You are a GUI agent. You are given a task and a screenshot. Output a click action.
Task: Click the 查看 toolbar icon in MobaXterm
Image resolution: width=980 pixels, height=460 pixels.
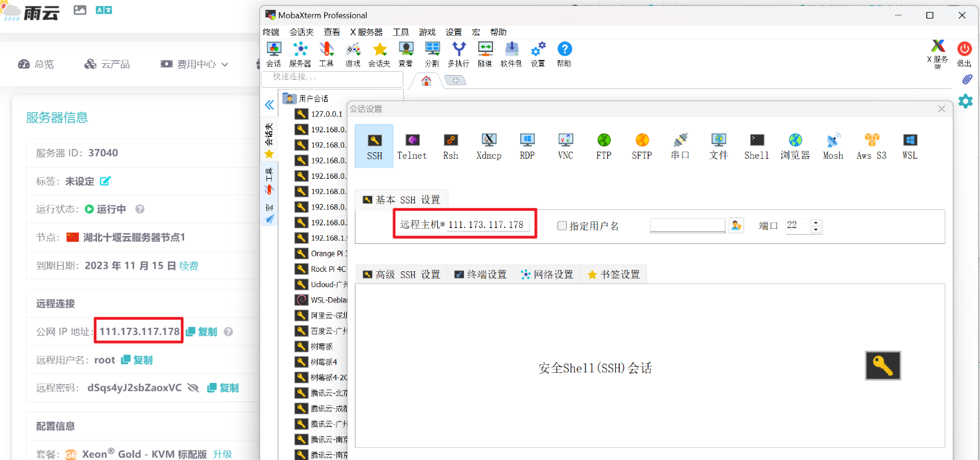406,54
